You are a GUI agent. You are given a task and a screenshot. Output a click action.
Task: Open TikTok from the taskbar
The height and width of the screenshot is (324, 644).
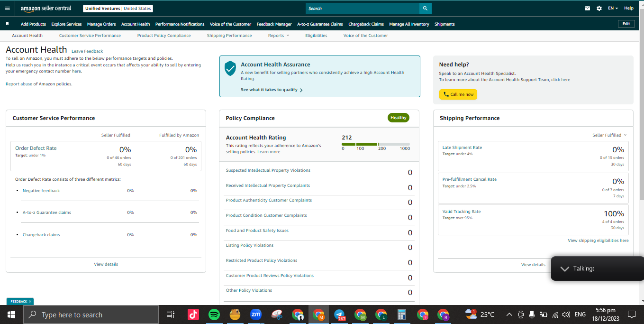[x=193, y=315]
